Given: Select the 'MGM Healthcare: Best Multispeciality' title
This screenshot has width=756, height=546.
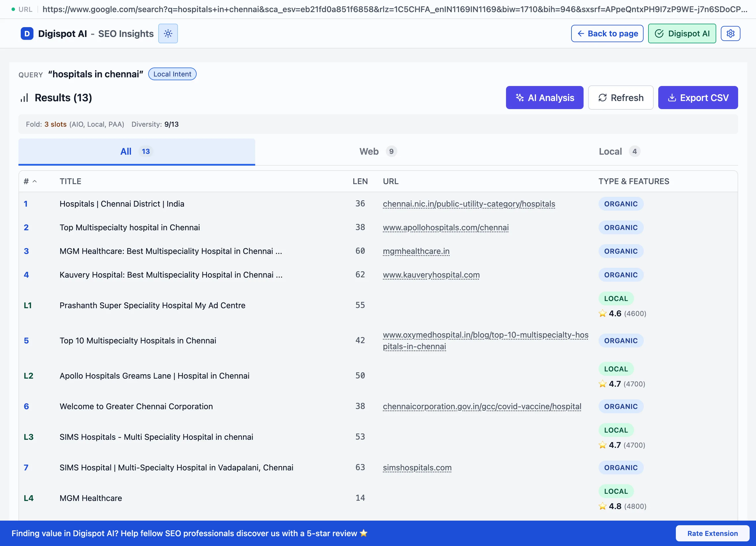Looking at the screenshot, I should click(x=171, y=251).
